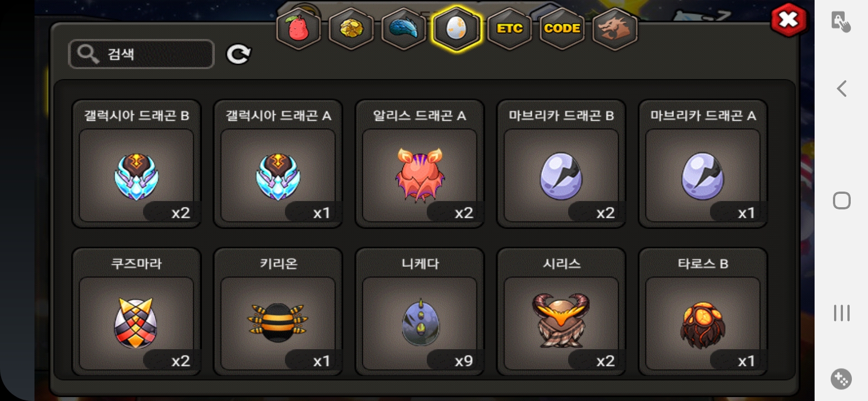Image resolution: width=868 pixels, height=401 pixels.
Task: Select the 갤럭시아 드래곤 B egg
Action: click(136, 164)
